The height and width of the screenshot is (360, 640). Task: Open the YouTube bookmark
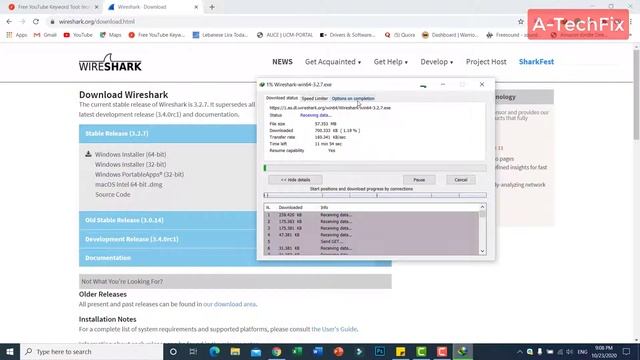point(78,35)
